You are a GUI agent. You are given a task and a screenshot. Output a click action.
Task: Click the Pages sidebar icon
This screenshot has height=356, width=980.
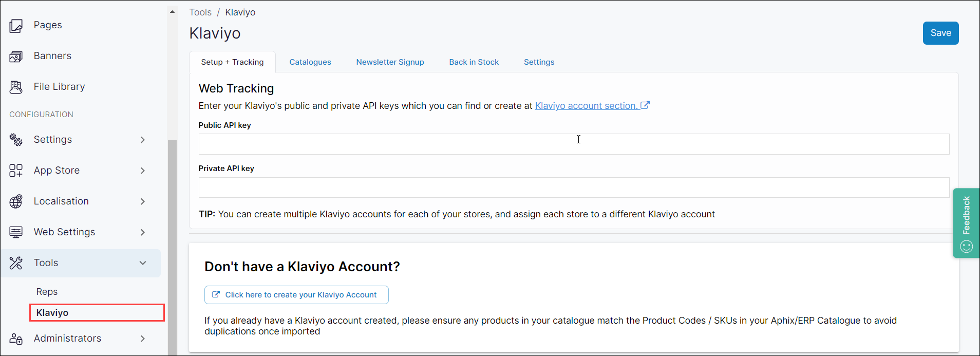[16, 26]
